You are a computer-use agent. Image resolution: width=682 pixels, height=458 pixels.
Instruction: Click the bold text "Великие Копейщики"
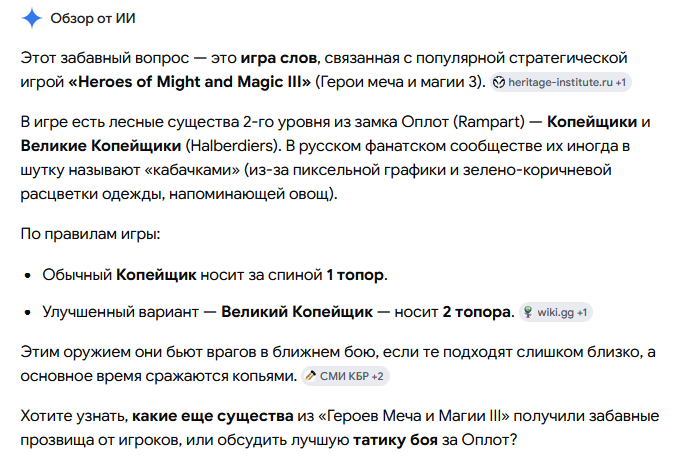[101, 146]
